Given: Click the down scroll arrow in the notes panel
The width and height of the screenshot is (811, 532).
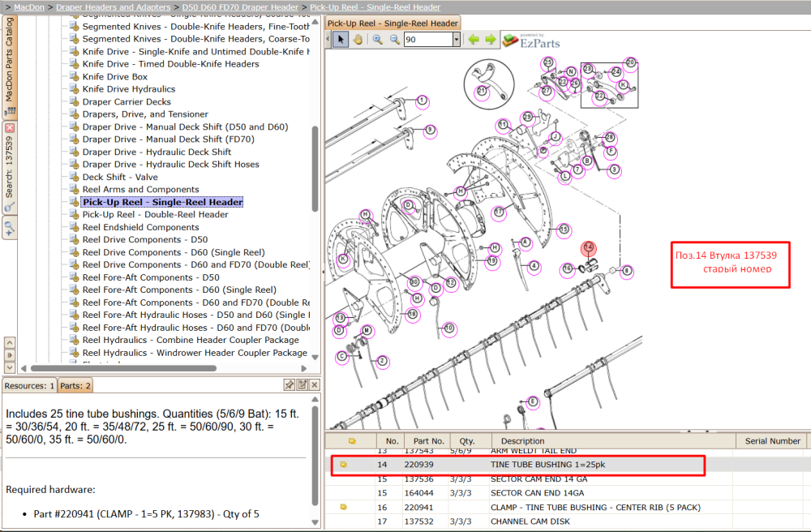Looking at the screenshot, I should pos(315,523).
